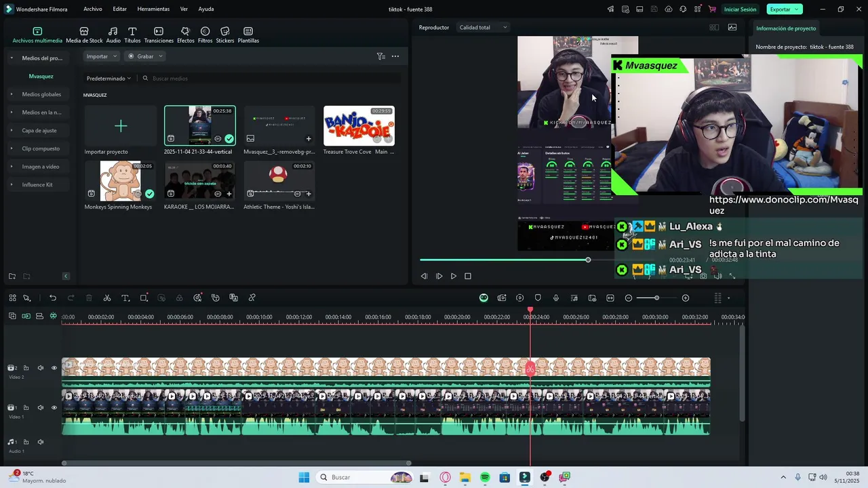Select the Treasure Trove Cove media thumbnail

(x=359, y=126)
